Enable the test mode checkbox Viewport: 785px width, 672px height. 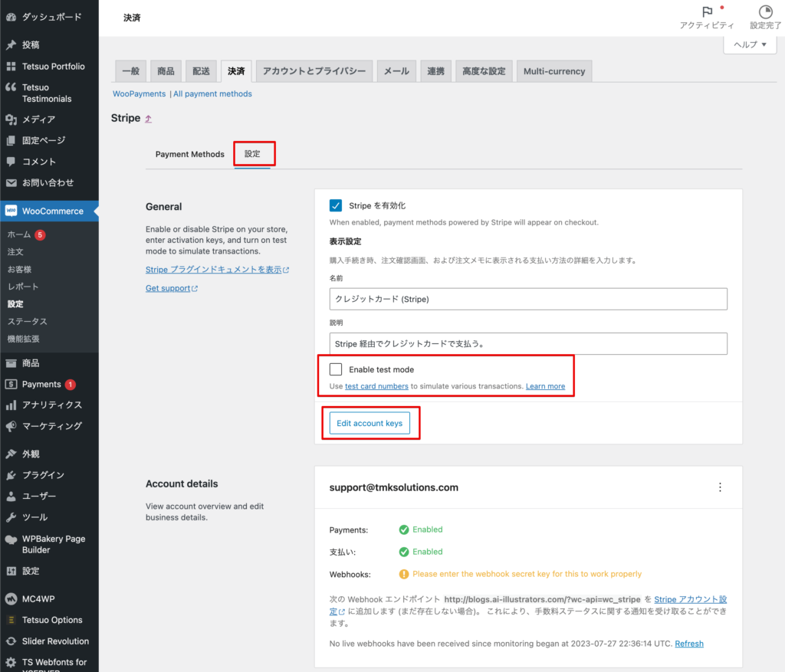pos(336,369)
